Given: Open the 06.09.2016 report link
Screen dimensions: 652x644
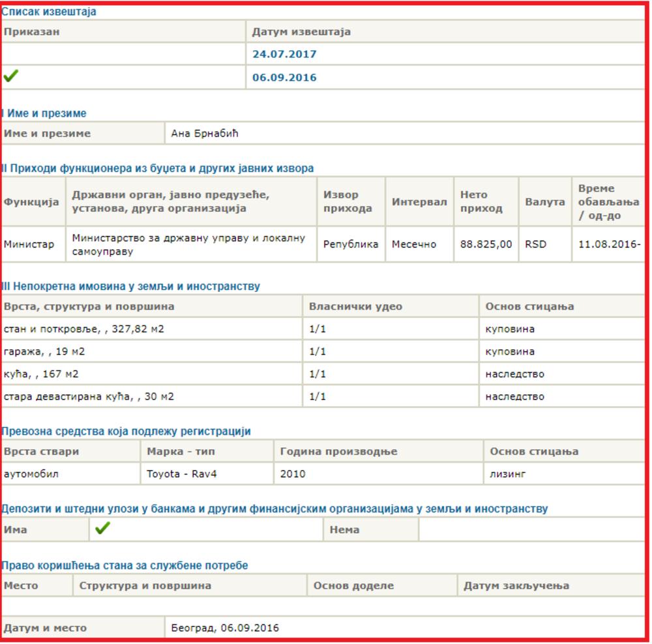Looking at the screenshot, I should coord(284,78).
